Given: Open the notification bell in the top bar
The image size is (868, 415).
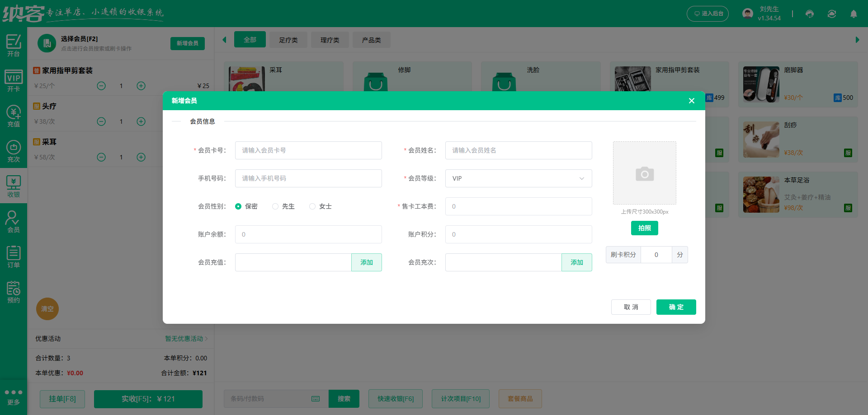Looking at the screenshot, I should [x=854, y=14].
